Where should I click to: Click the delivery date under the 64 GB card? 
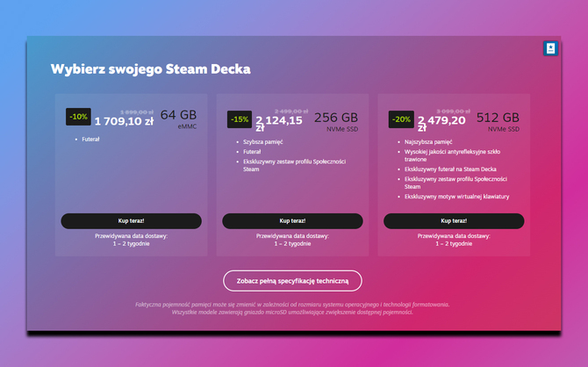132,240
